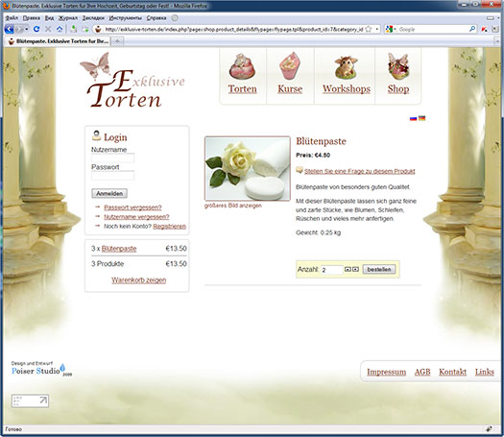Click größeres Bild anzeigen link
The width and height of the screenshot is (504, 437).
233,206
